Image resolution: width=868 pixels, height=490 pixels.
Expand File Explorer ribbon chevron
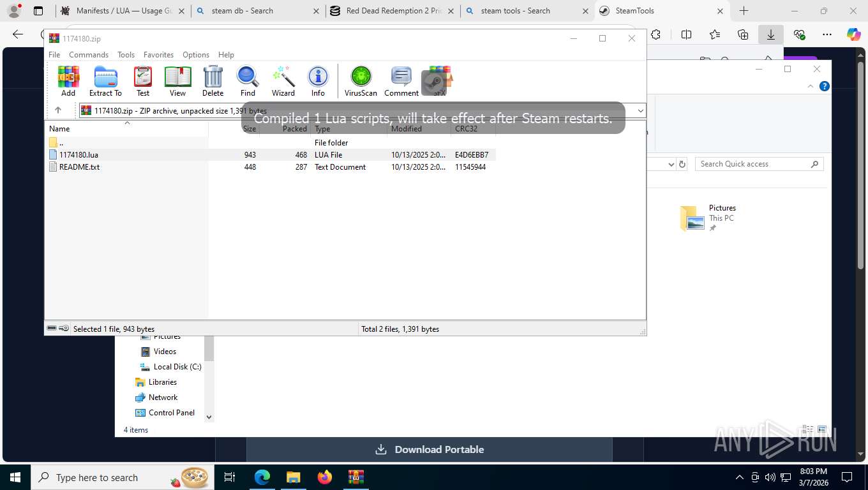[811, 86]
